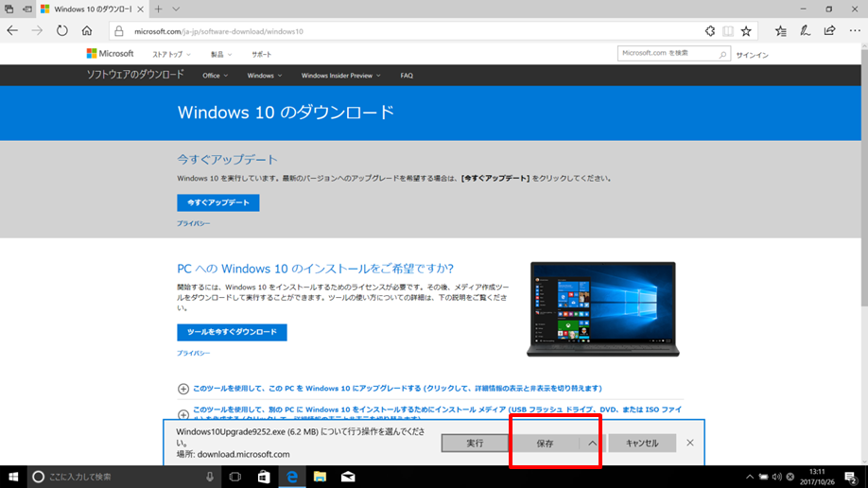The width and height of the screenshot is (868, 488).
Task: Click the padlock site security icon
Action: [x=119, y=31]
